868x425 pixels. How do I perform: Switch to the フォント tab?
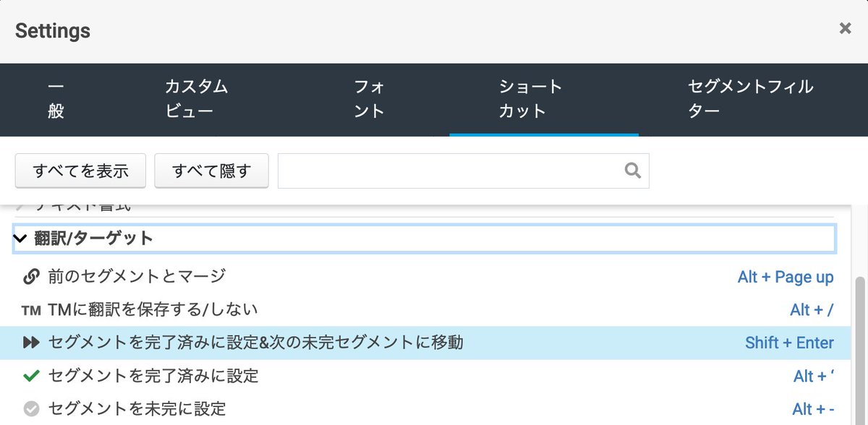click(x=369, y=99)
